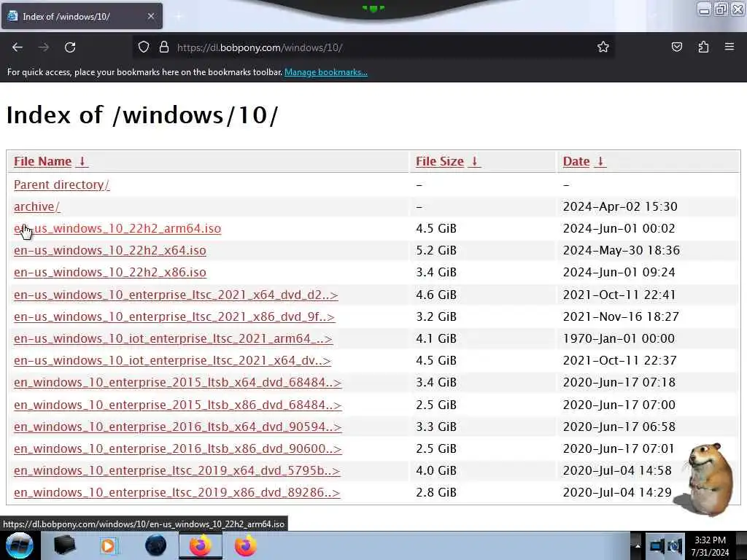Open a new tab with plus button
The width and height of the screenshot is (747, 560).
click(x=179, y=16)
